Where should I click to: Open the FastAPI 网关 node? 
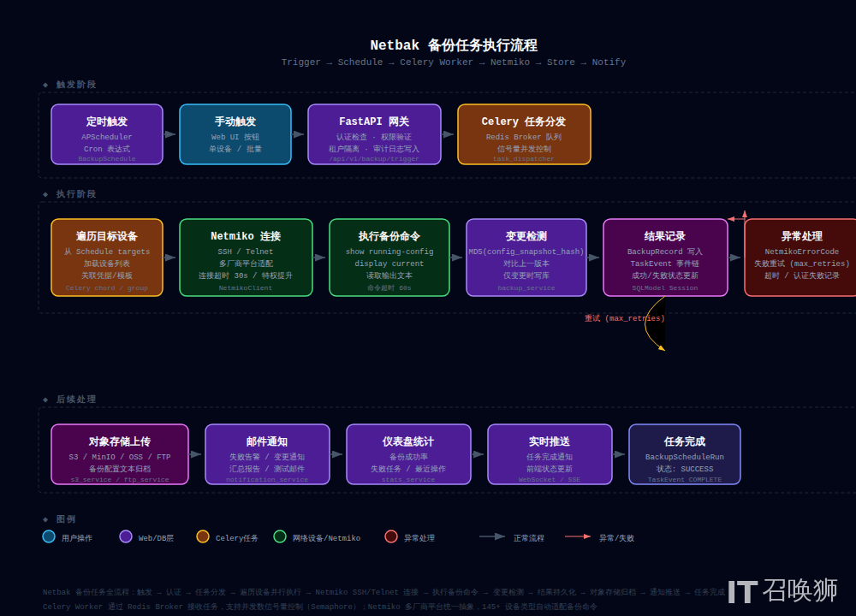coord(375,134)
